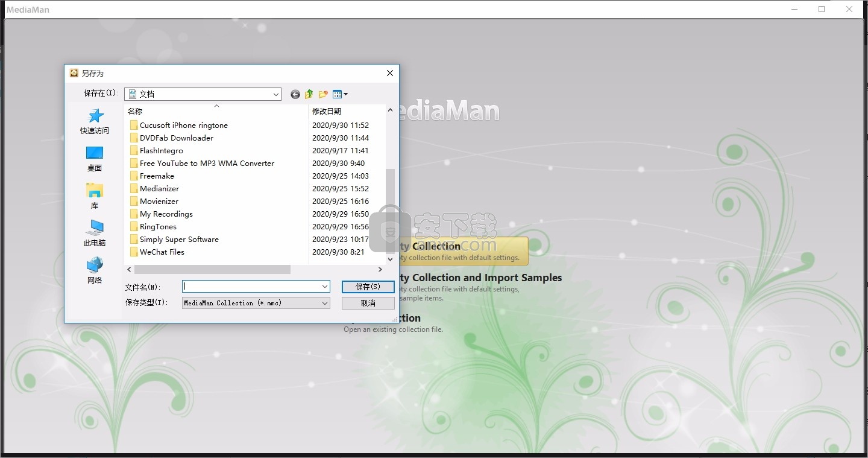Open the view menu icon in dialog toolbar
Image resolution: width=868 pixels, height=458 pixels.
click(x=340, y=94)
